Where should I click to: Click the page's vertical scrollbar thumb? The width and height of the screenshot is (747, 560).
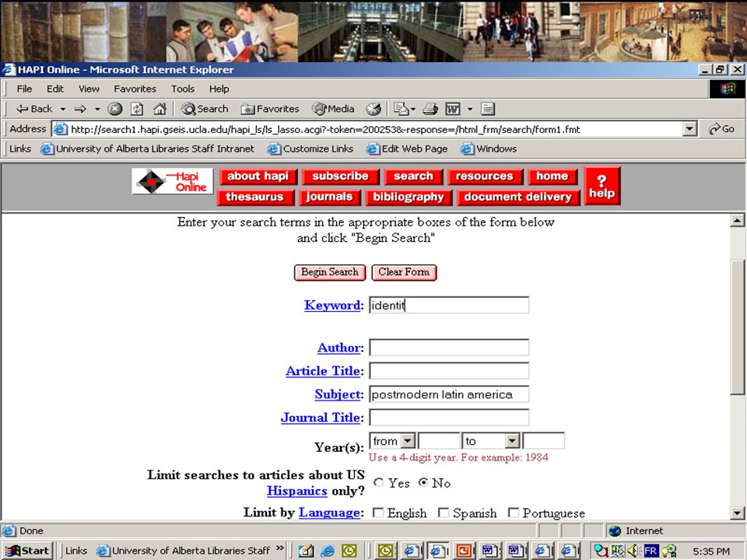tap(737, 327)
